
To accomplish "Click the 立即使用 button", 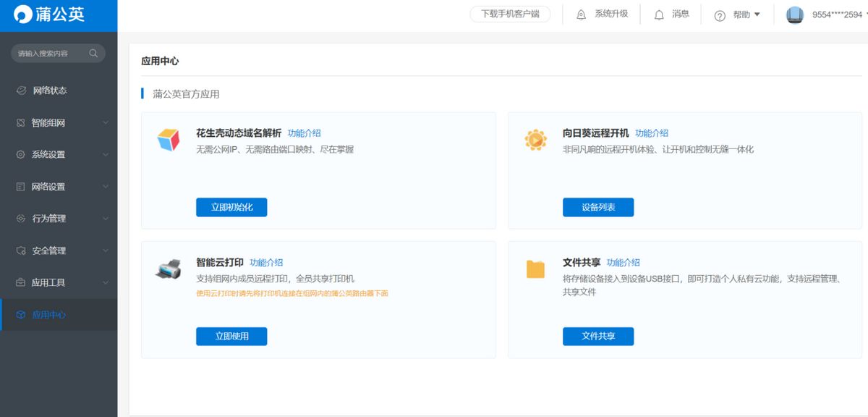I will (231, 336).
